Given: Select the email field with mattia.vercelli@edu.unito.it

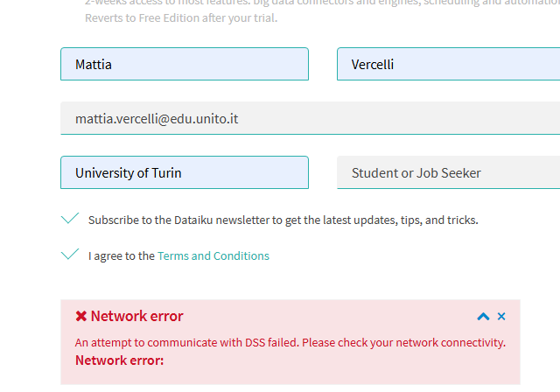Looking at the screenshot, I should coord(311,118).
